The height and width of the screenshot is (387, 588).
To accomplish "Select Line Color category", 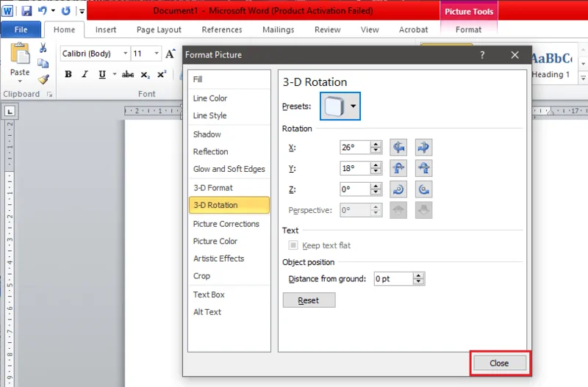I will click(x=229, y=98).
